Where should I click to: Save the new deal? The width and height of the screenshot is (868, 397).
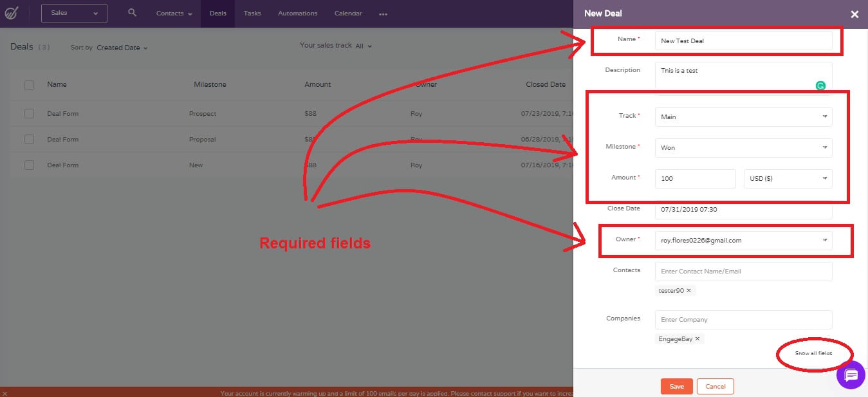pos(676,386)
